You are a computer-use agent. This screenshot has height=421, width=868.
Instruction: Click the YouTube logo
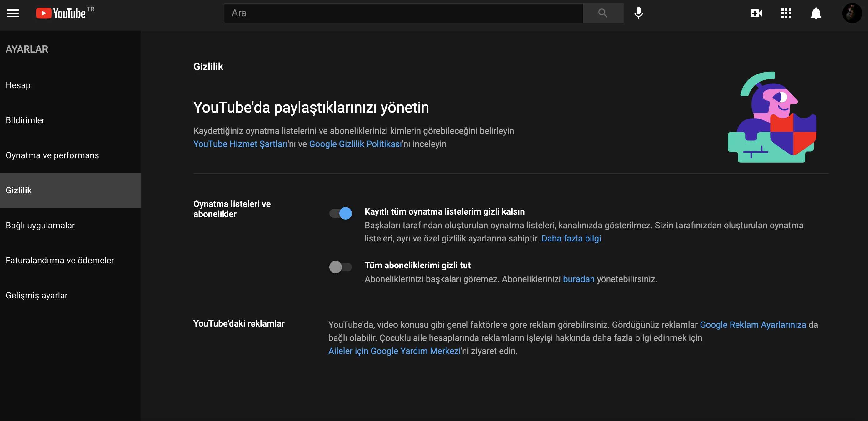61,13
